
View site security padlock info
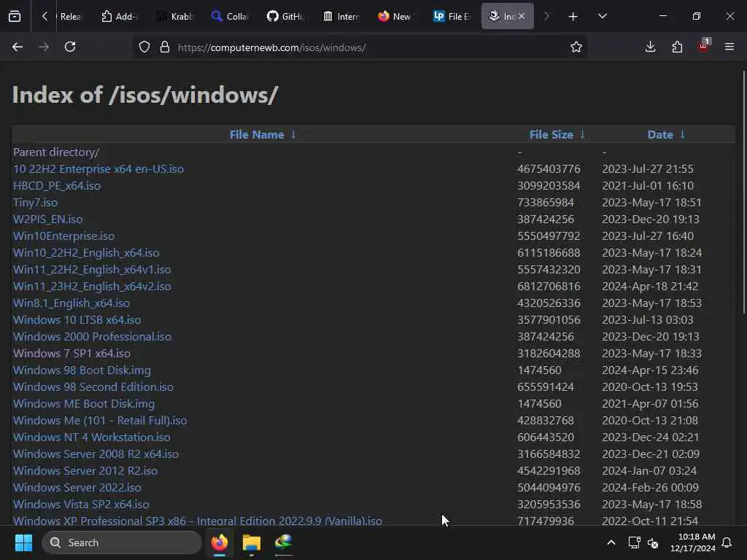click(x=165, y=47)
